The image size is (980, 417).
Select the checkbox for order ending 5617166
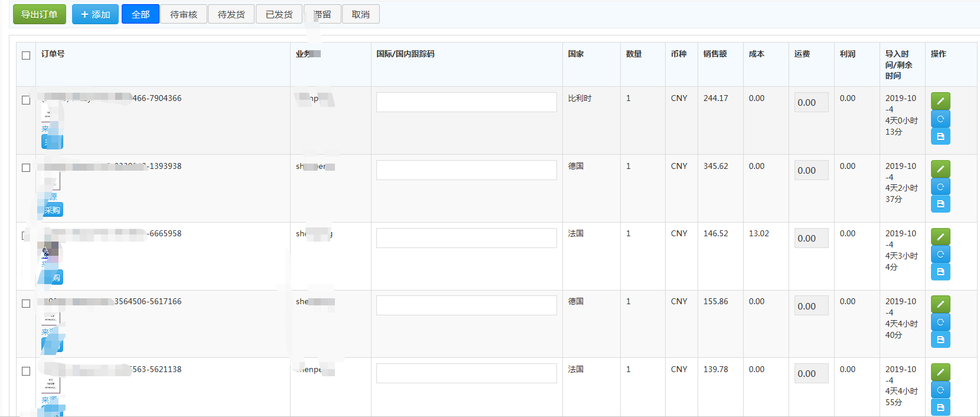[x=26, y=304]
